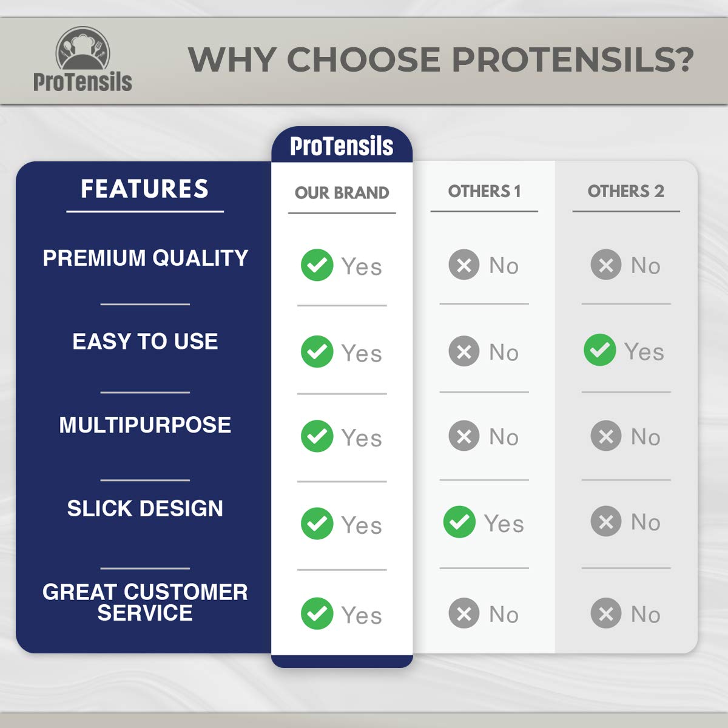Select the OUR BRAND column header
This screenshot has width=728, height=728.
point(342,193)
